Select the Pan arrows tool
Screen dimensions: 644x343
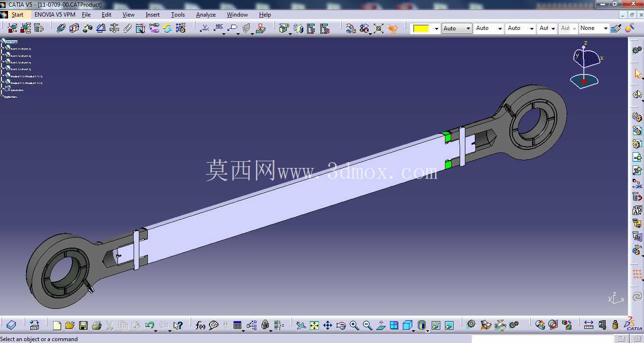(327, 325)
